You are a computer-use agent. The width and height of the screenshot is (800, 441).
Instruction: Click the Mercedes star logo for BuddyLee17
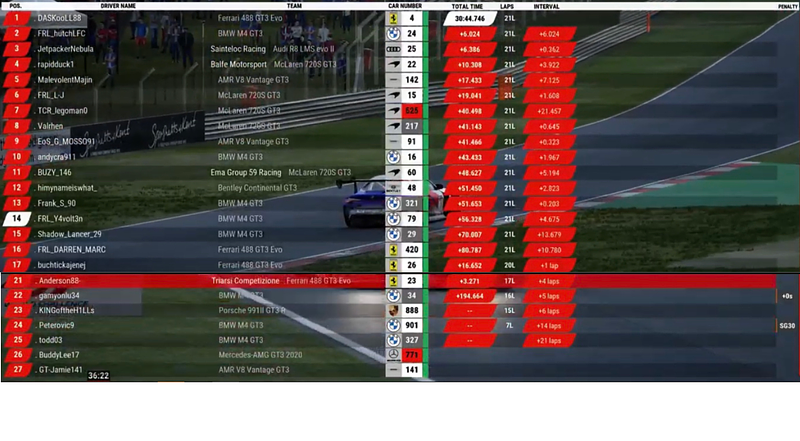(393, 355)
